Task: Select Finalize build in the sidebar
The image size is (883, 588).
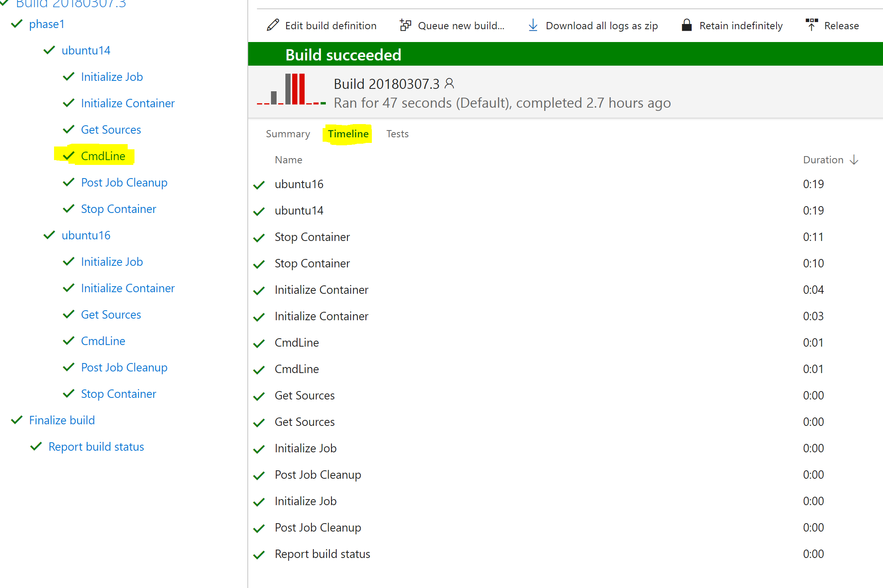Action: pos(62,420)
